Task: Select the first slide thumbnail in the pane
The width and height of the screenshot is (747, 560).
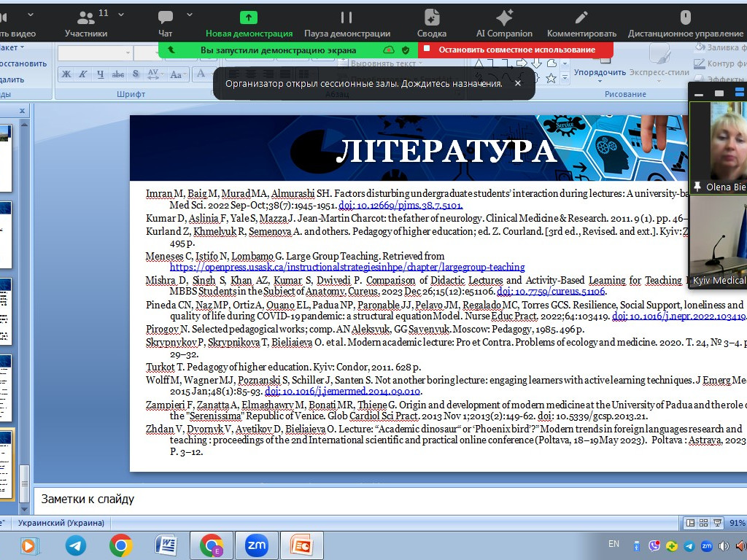Action: (x=6, y=157)
